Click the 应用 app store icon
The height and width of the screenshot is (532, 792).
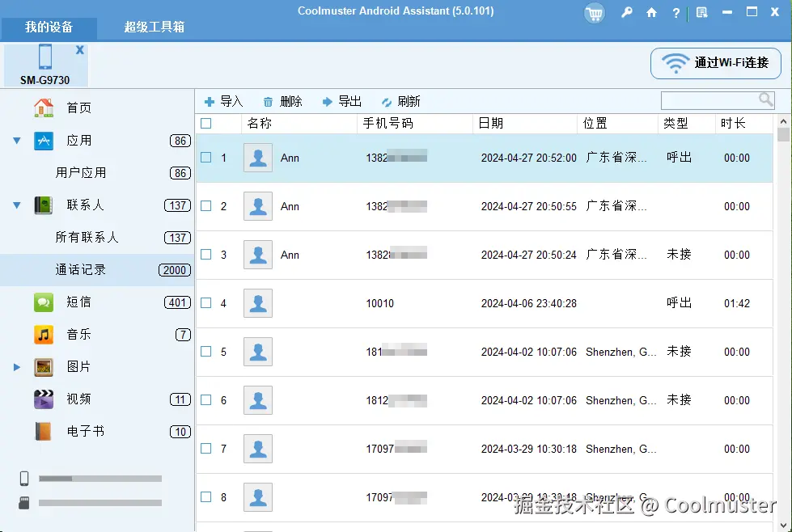coord(44,141)
